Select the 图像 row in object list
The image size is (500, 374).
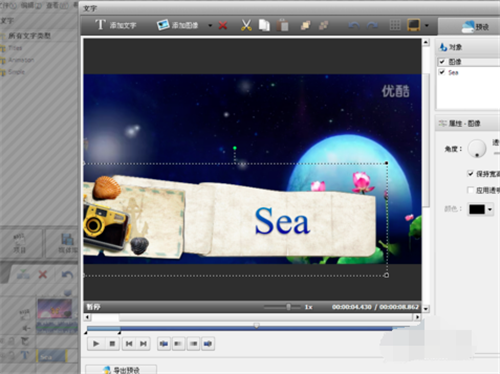(468, 62)
